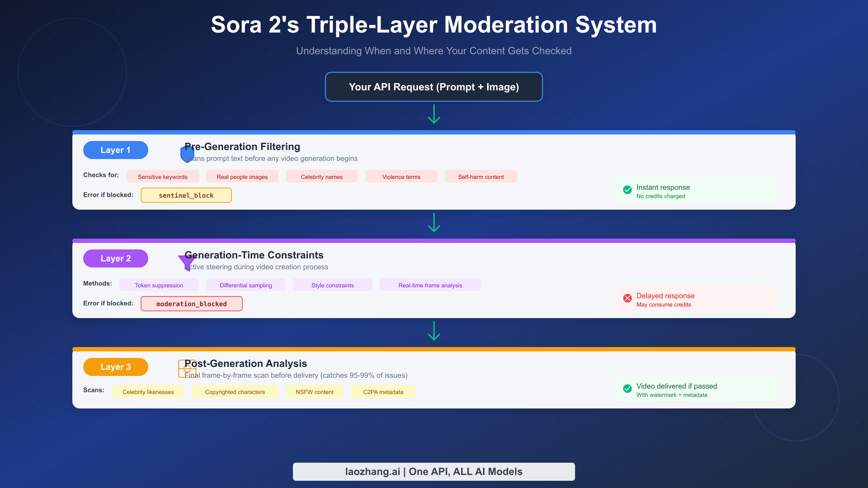This screenshot has width=868, height=488.
Task: Click the red X icon beside Delayed response
Action: pyautogui.click(x=627, y=298)
